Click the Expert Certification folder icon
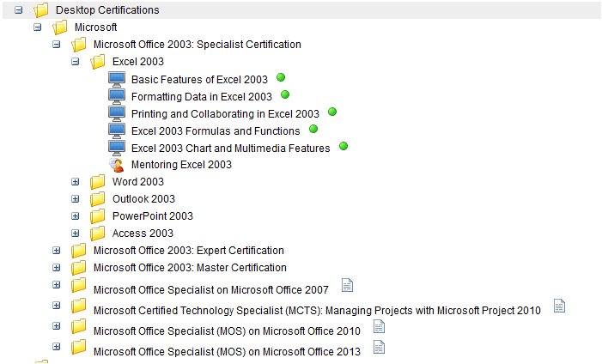The height and width of the screenshot is (364, 602). pos(78,251)
